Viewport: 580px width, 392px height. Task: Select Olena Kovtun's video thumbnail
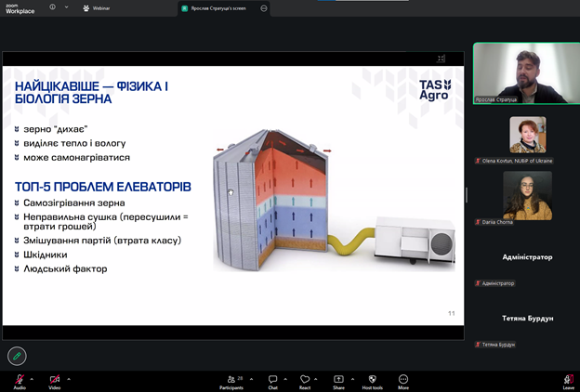(527, 135)
